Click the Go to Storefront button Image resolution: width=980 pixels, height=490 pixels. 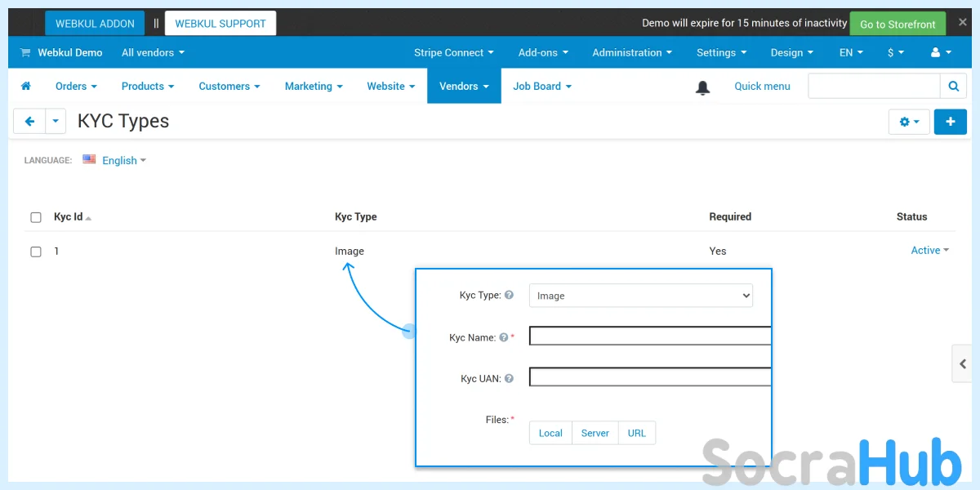897,24
